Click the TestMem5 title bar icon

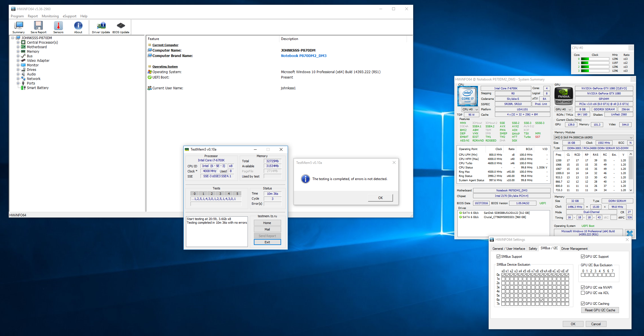[187, 149]
